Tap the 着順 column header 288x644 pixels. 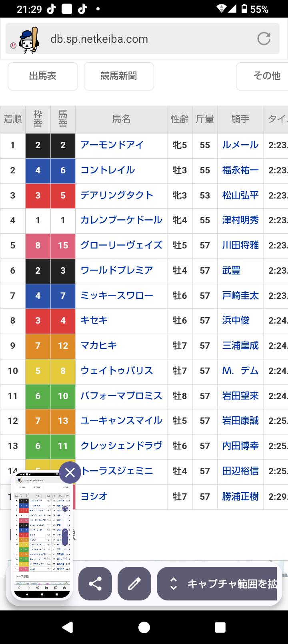(13, 119)
